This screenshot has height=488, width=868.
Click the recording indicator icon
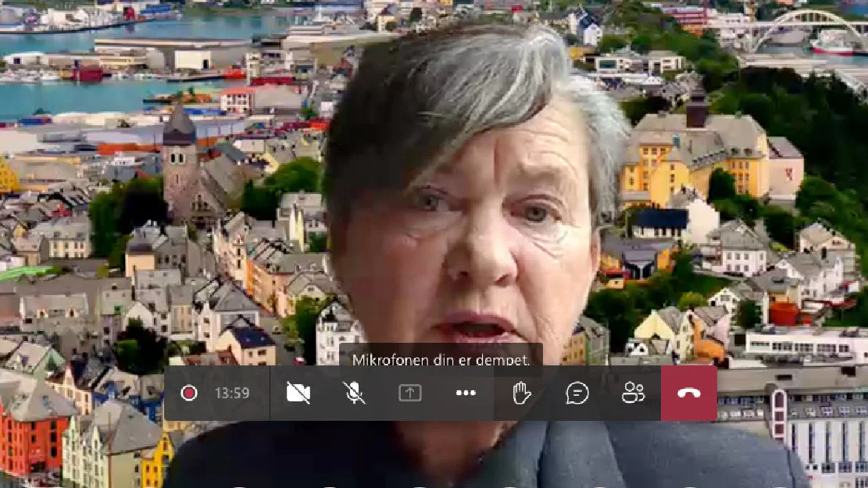[188, 393]
